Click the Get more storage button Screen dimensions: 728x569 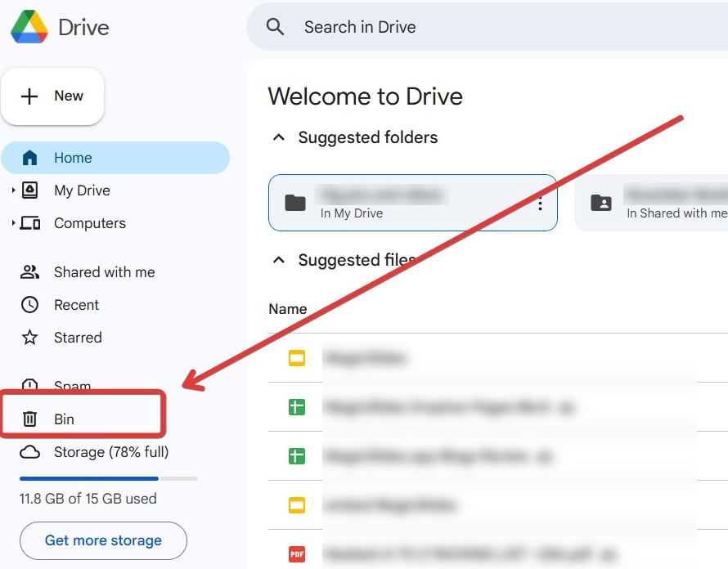pyautogui.click(x=103, y=540)
